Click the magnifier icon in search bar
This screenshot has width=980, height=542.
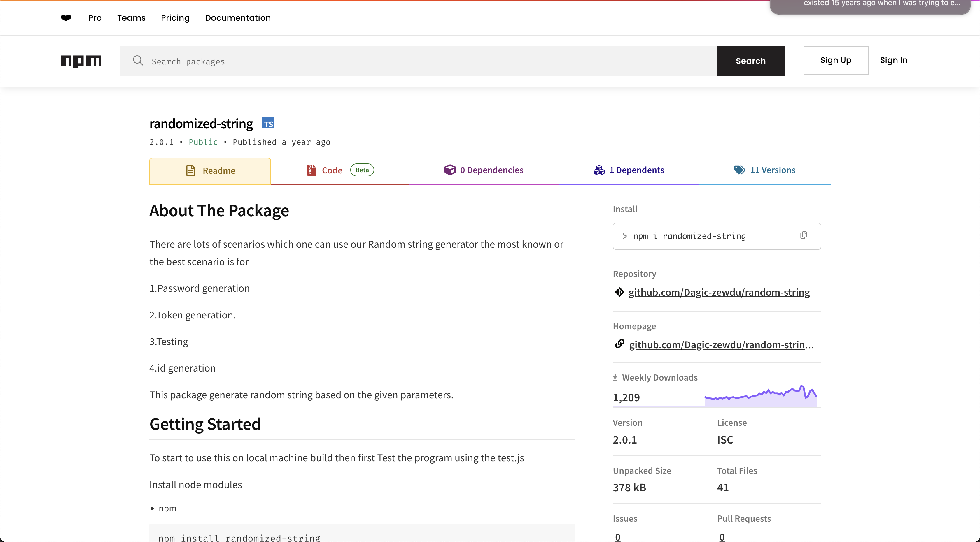click(138, 61)
